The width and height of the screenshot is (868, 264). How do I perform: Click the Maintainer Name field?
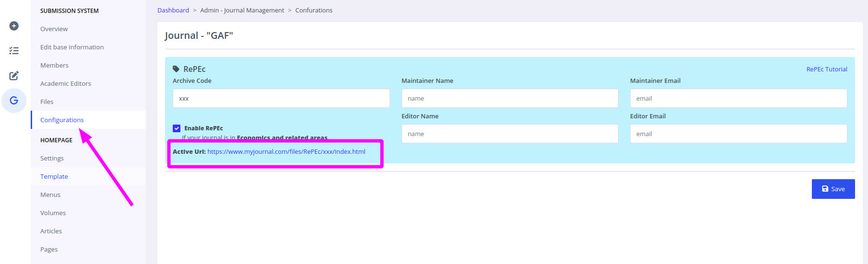pyautogui.click(x=510, y=99)
